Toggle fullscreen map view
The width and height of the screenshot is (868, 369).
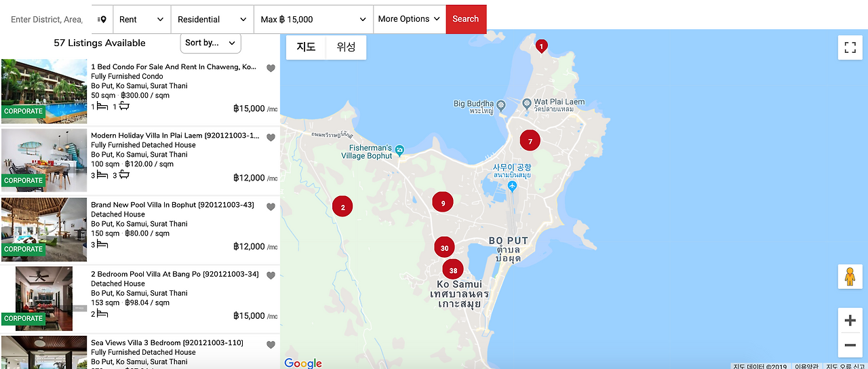tap(850, 47)
